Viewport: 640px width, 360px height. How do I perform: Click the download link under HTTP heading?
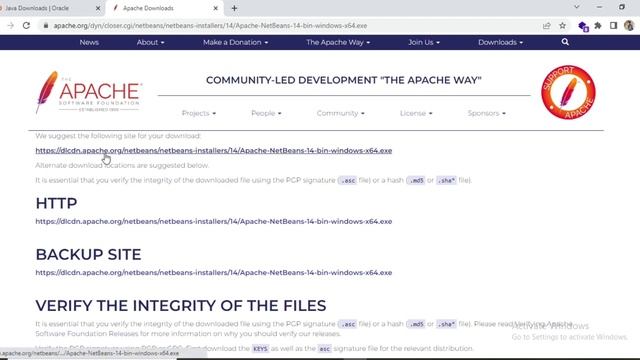click(x=213, y=221)
